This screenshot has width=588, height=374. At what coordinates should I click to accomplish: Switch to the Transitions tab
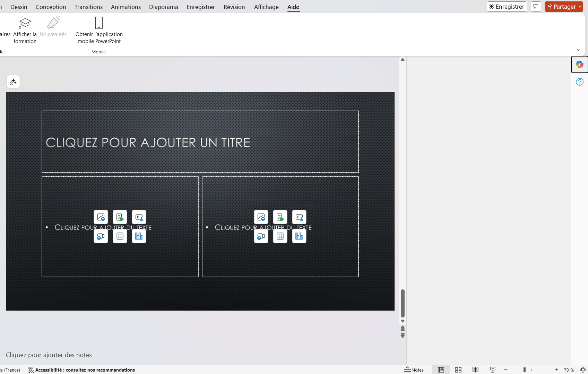tap(88, 7)
